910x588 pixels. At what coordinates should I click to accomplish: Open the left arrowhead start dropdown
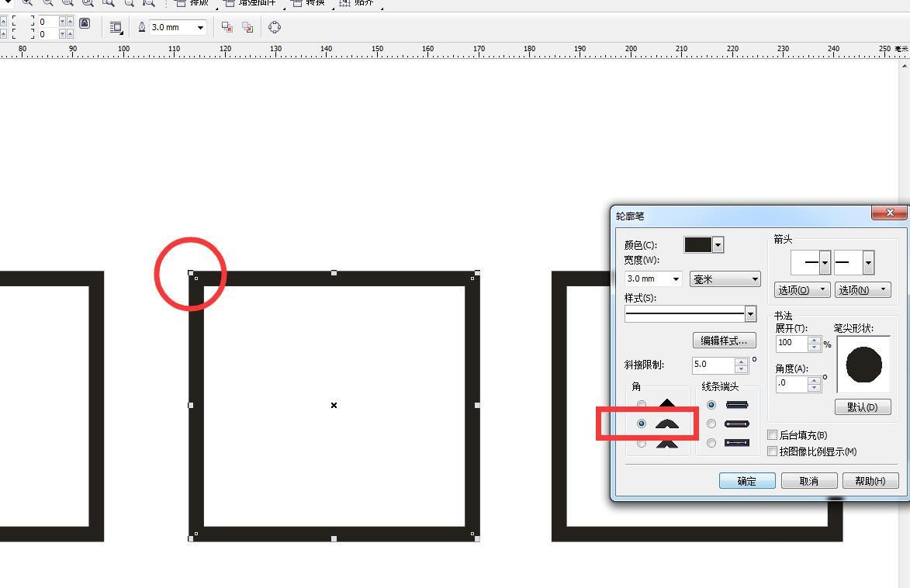coord(825,263)
